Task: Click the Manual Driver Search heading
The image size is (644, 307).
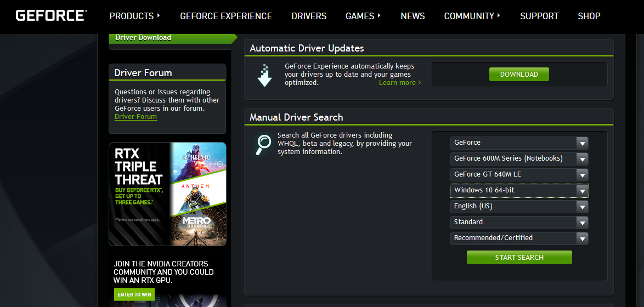Action: [x=296, y=117]
